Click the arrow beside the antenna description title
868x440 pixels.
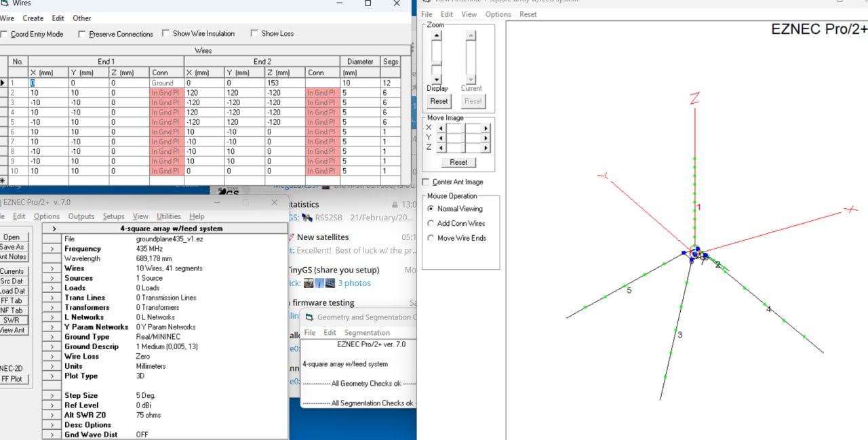(52, 229)
